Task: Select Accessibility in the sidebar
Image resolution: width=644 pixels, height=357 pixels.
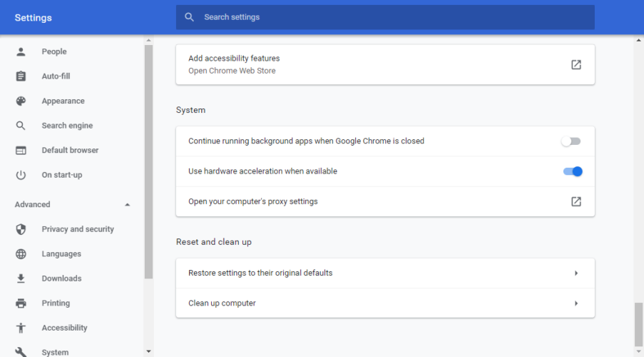Action: (64, 328)
